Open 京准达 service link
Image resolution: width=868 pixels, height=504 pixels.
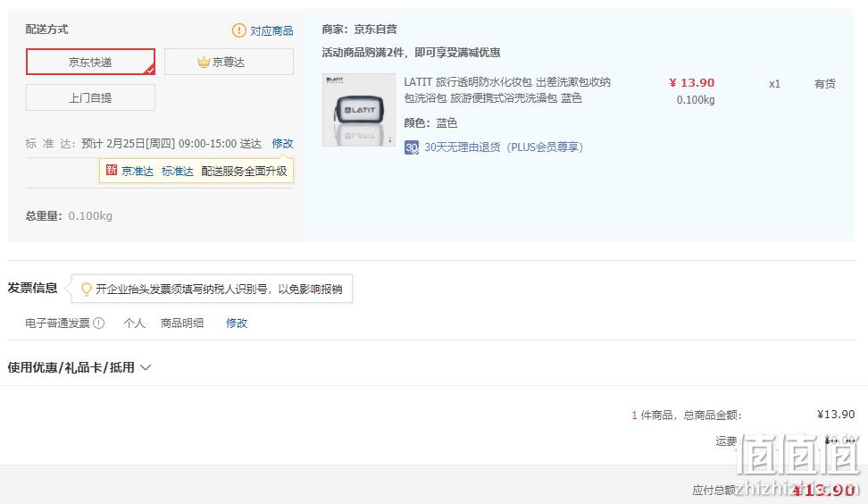click(138, 172)
